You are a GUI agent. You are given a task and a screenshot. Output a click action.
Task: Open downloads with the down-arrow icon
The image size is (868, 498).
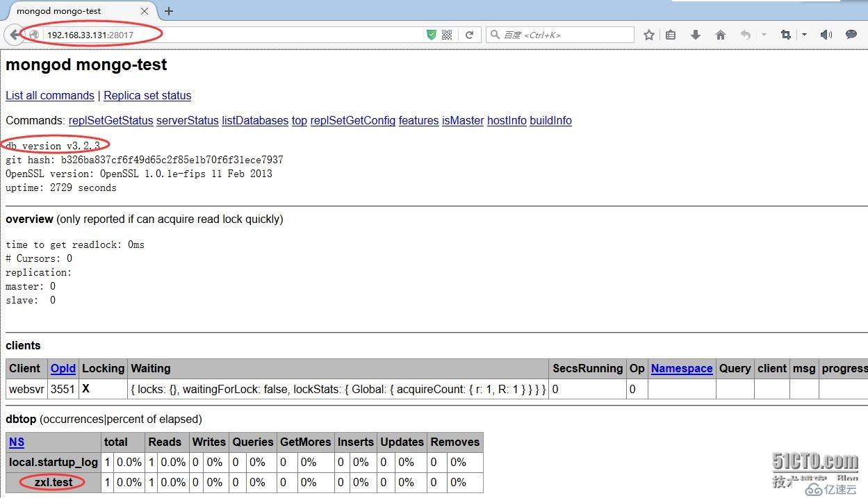pyautogui.click(x=696, y=35)
